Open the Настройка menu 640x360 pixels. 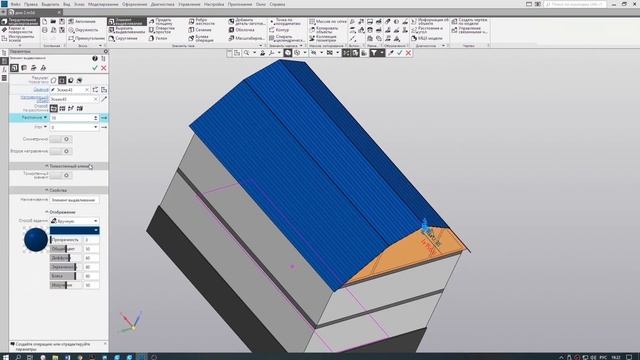(x=214, y=4)
